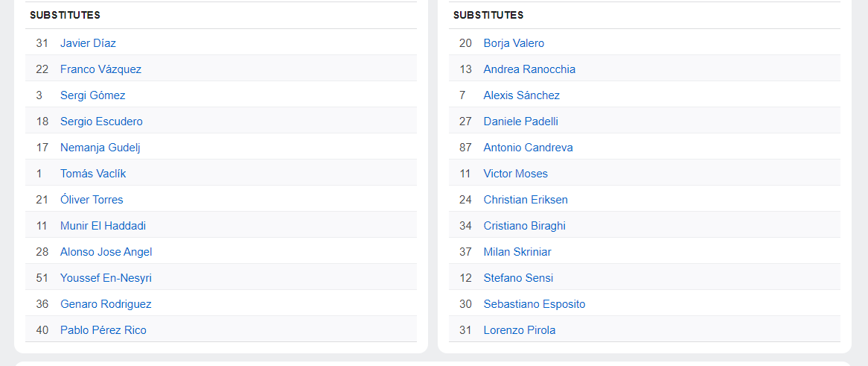
Task: Select Youssef En-Nesyri link
Action: 106,278
